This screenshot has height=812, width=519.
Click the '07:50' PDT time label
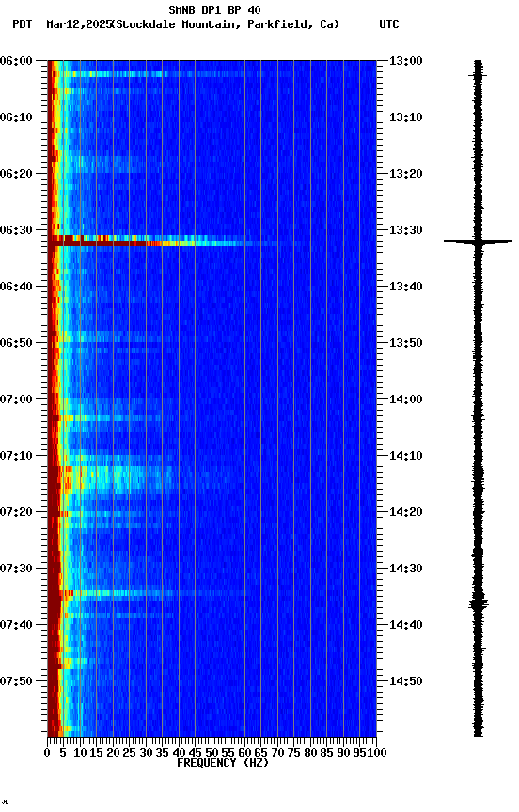pyautogui.click(x=16, y=681)
